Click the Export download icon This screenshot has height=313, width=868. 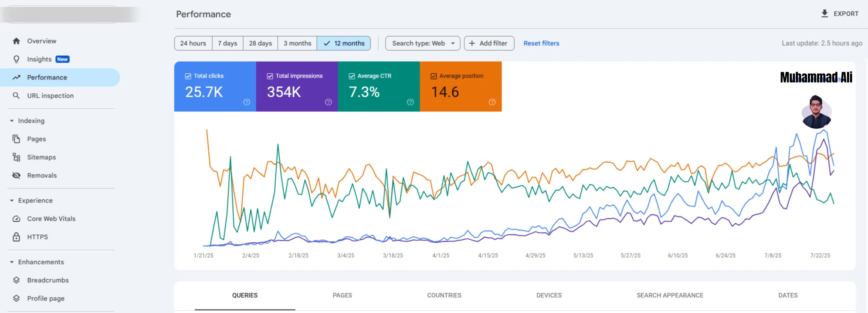(x=825, y=14)
